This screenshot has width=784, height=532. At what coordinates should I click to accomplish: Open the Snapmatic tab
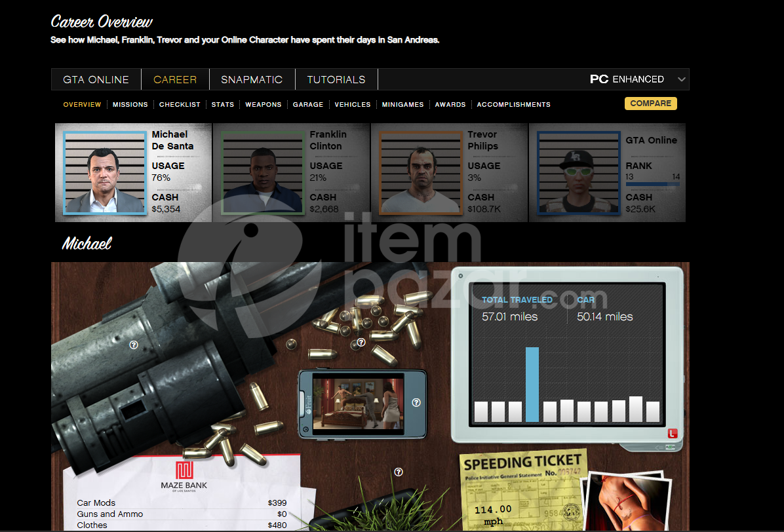point(252,79)
